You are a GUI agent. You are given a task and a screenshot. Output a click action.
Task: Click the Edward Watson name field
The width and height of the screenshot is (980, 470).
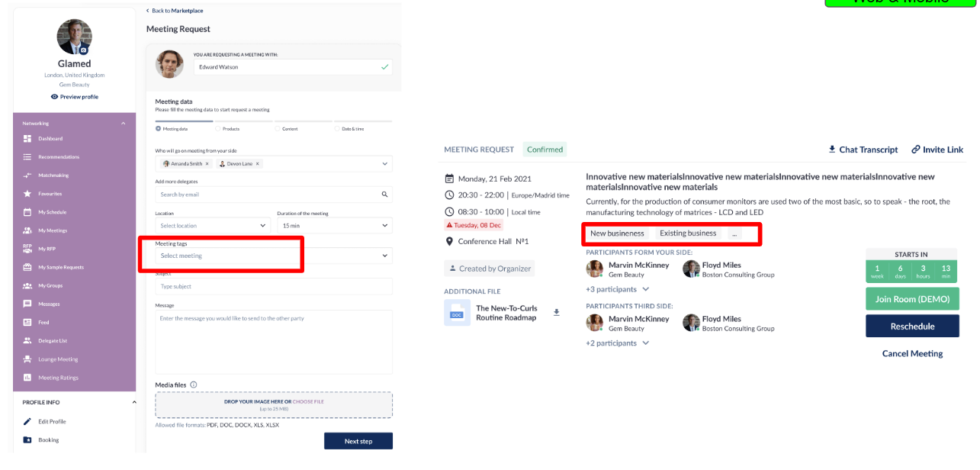[293, 67]
